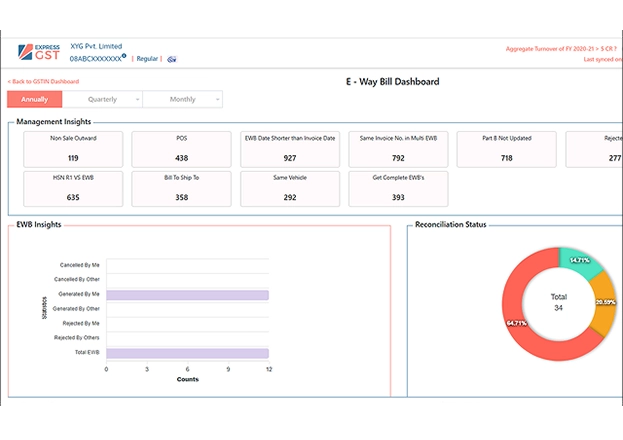Select the Annually period tab
Screen dimensions: 623x440
34,99
